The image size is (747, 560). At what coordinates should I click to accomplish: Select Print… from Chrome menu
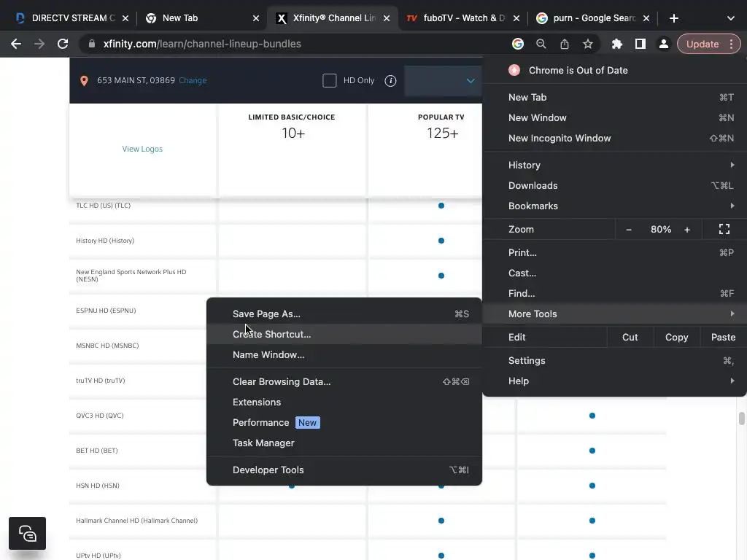614,252
